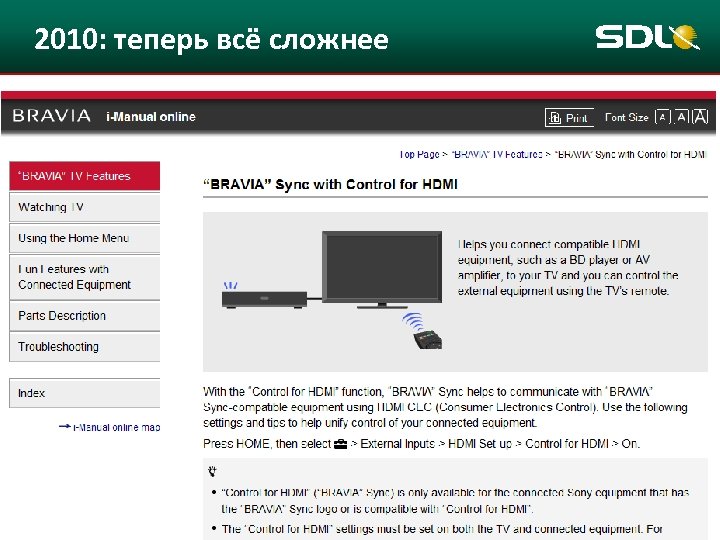
Task: Click the "Font Size" label
Action: point(626,118)
